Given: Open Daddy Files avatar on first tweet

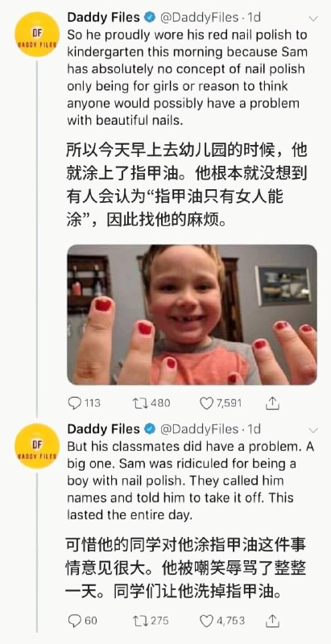Looking at the screenshot, I should coord(37,34).
